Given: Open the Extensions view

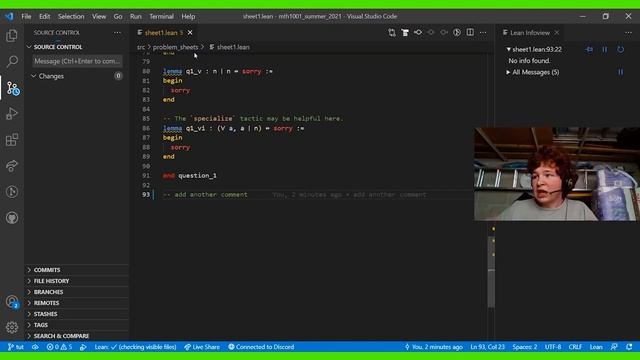Looking at the screenshot, I should click(x=12, y=140).
